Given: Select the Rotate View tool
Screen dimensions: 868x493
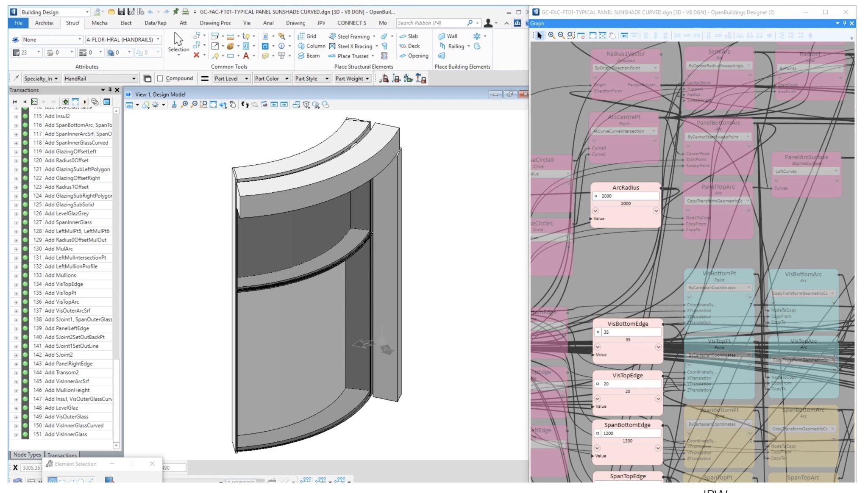Looking at the screenshot, I should [x=223, y=105].
